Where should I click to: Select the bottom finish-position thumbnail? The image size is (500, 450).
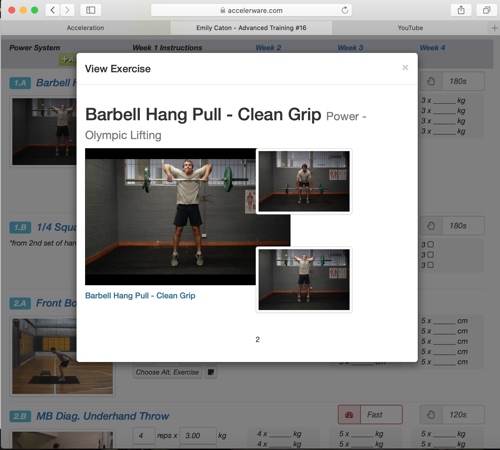coord(304,280)
